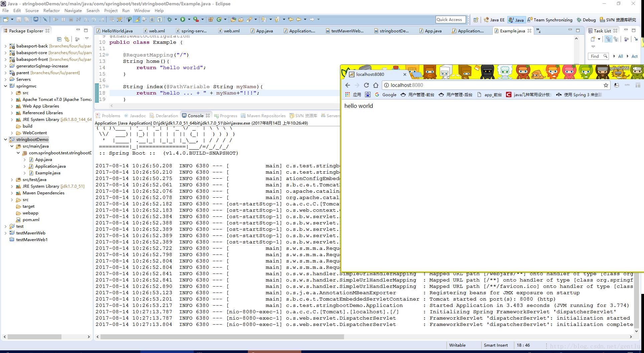The height and width of the screenshot is (353, 644).
Task: Open 用户管理-前台 bookmark
Action: click(418, 95)
